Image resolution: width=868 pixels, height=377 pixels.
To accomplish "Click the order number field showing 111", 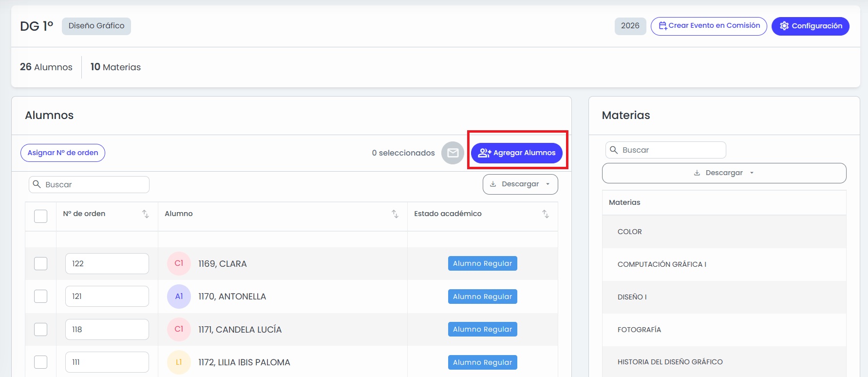I will click(x=107, y=362).
